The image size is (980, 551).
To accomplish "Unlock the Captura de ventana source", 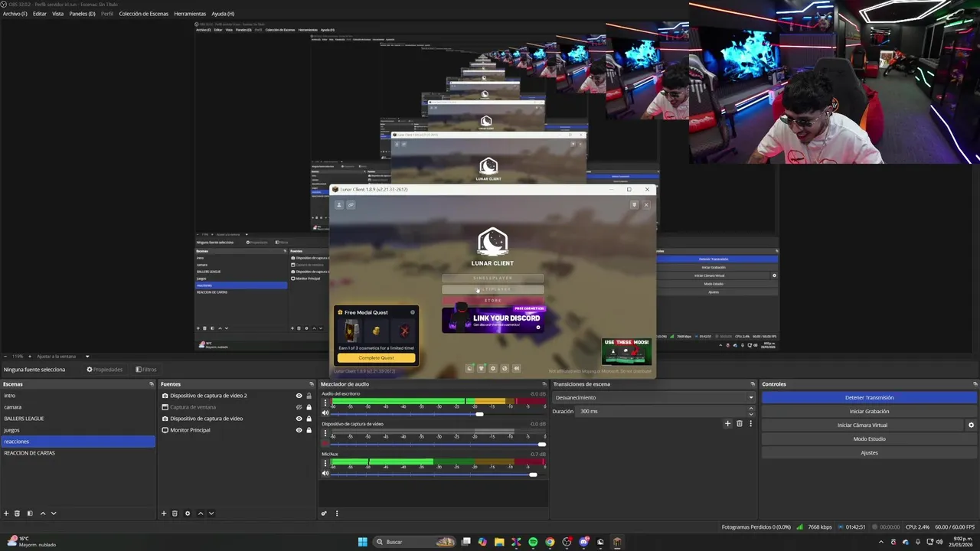I will [x=309, y=407].
